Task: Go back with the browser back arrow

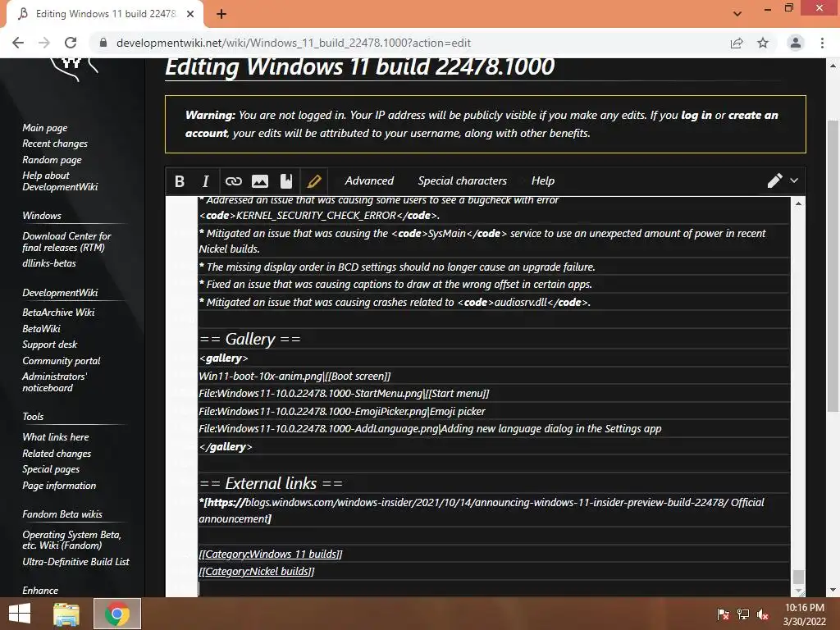Action: (18, 43)
